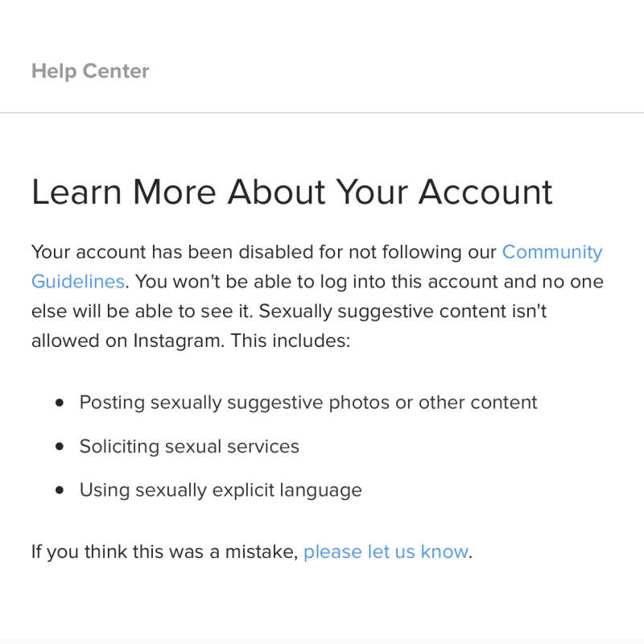This screenshot has height=644, width=644.
Task: Click the bullet dot before "Soliciting"
Action: point(59,446)
